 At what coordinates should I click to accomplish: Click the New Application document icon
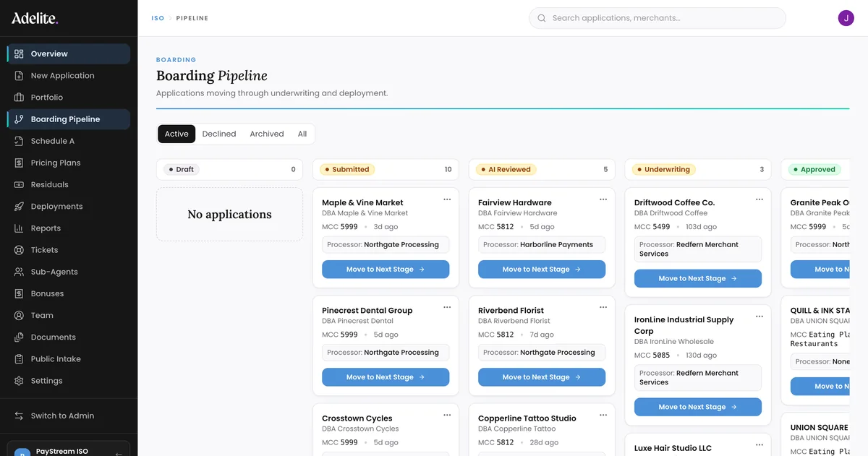point(19,76)
